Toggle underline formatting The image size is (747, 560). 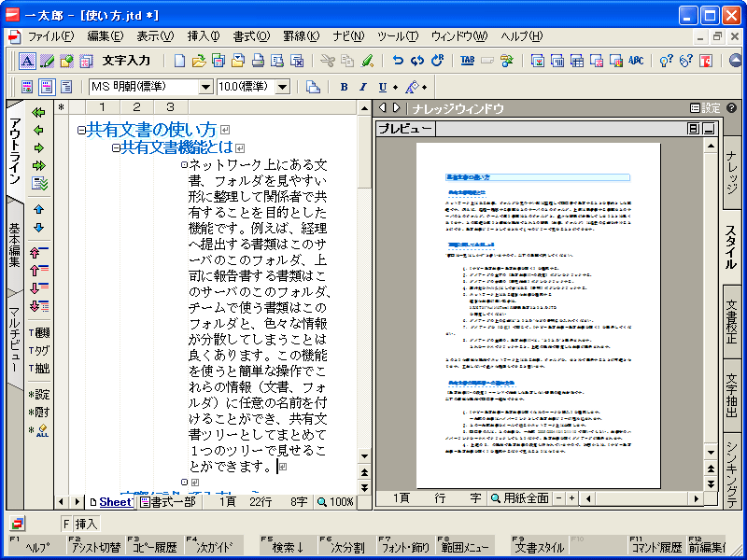pos(383,87)
